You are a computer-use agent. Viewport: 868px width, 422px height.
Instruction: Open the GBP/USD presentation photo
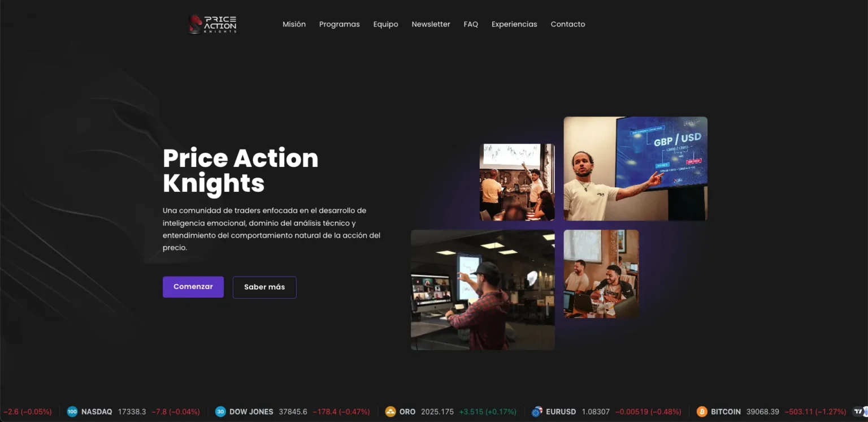[x=635, y=169]
